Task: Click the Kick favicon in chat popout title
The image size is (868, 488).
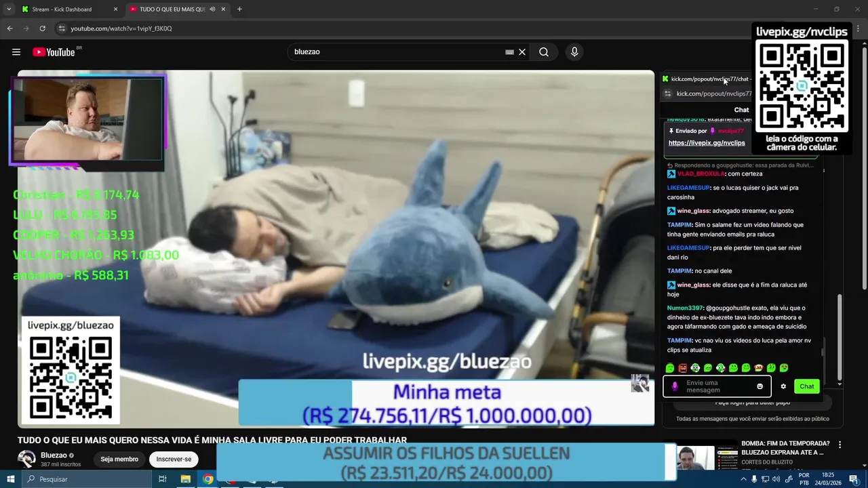Action: click(665, 79)
